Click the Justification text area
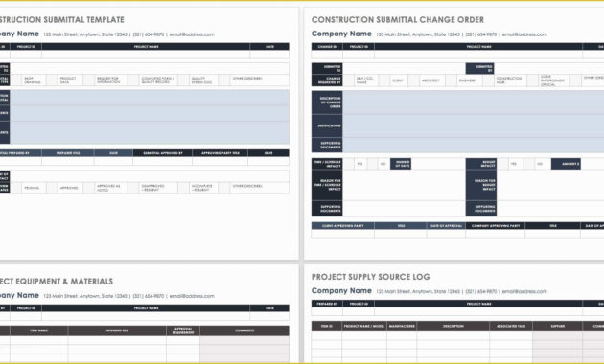This screenshot has height=364, width=604. pyautogui.click(x=474, y=125)
